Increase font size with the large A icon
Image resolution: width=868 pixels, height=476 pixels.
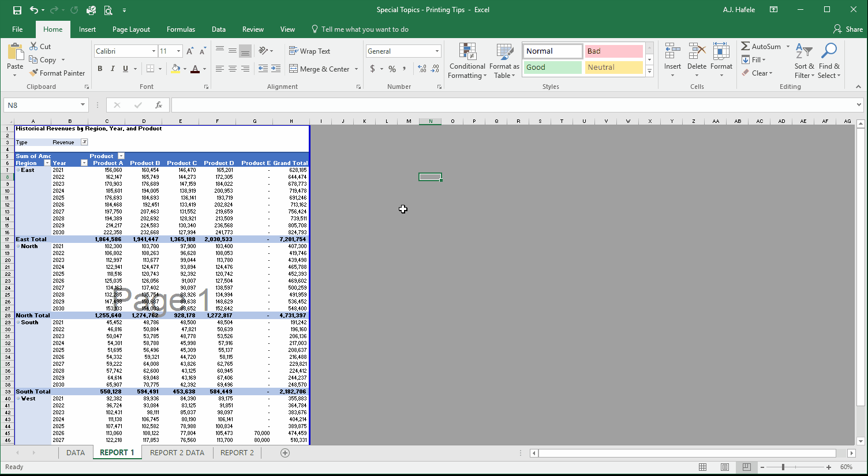point(190,51)
